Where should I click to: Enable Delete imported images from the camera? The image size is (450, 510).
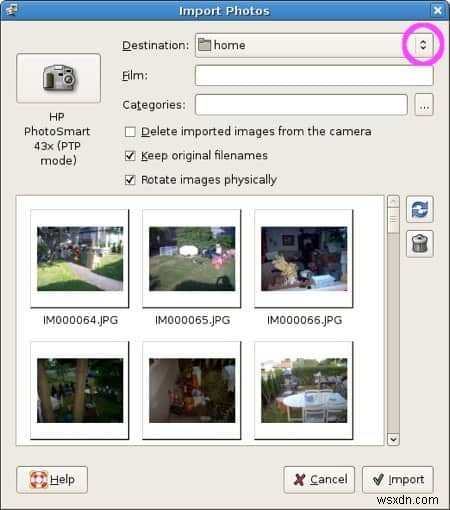point(130,132)
